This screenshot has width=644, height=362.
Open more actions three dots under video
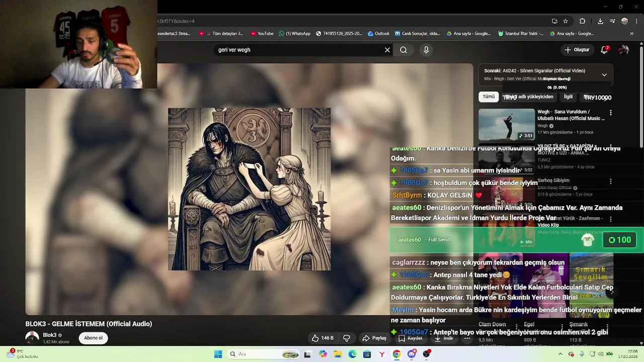[x=467, y=338]
